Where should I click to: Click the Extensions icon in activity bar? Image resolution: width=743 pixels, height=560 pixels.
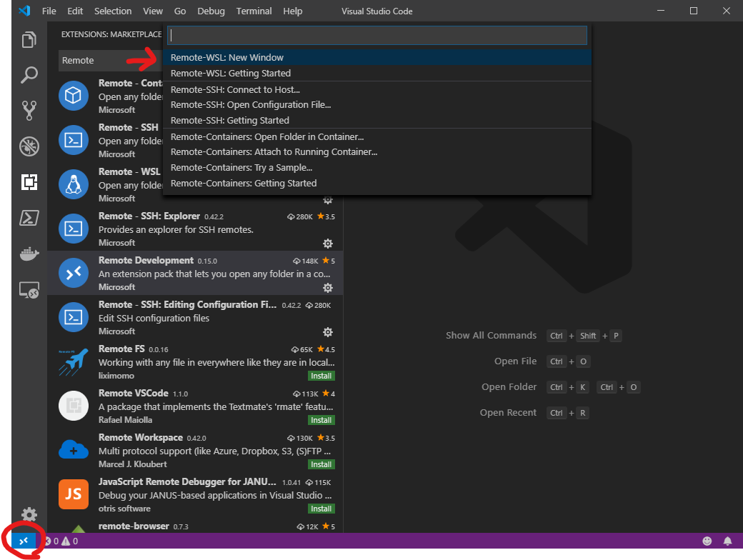pyautogui.click(x=29, y=183)
